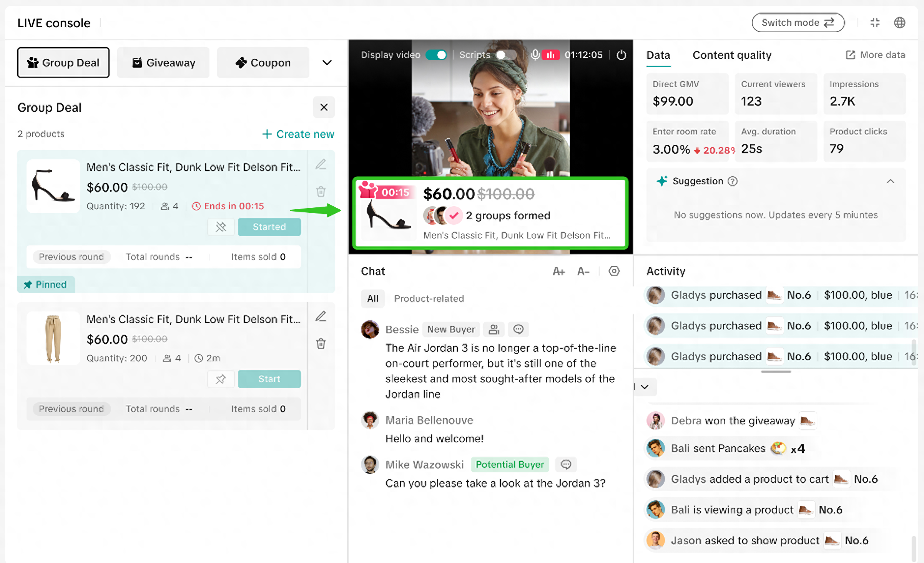Click Start on the second product

[269, 379]
